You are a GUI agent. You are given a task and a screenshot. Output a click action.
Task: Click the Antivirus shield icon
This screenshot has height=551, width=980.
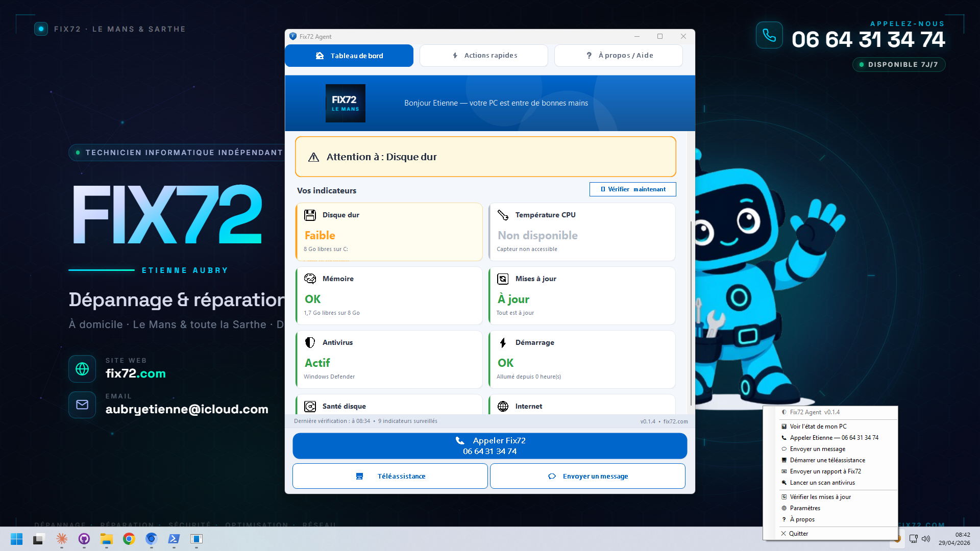(310, 342)
